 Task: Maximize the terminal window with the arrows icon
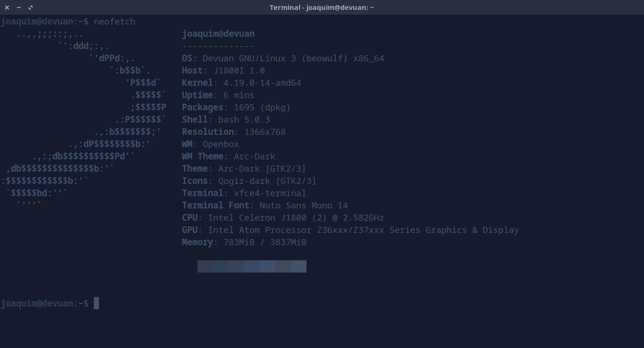(31, 8)
